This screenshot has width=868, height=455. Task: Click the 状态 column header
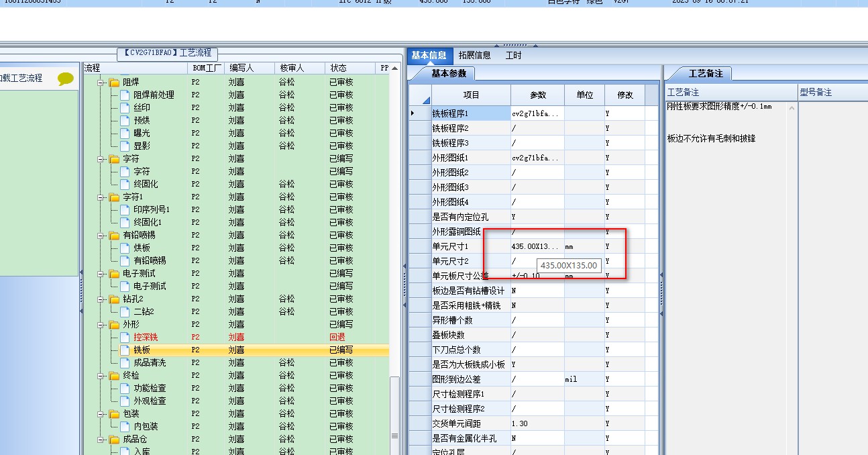tap(351, 68)
